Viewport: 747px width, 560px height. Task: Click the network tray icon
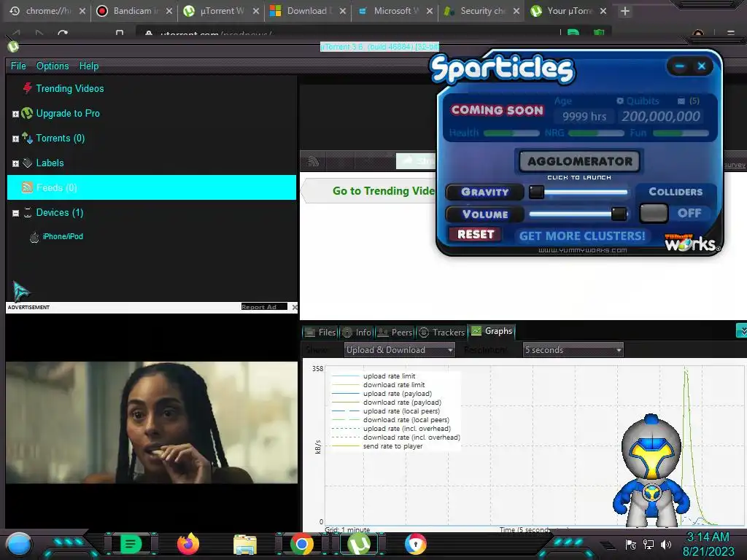tap(649, 544)
